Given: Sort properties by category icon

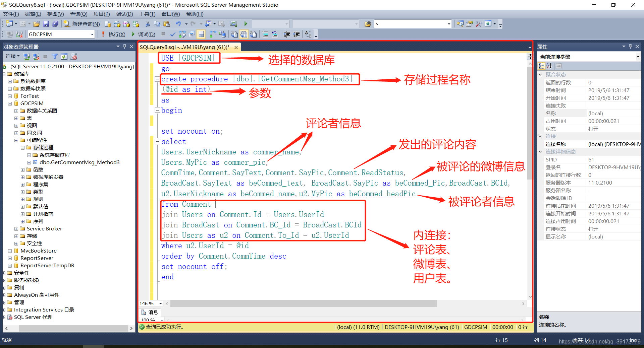Looking at the screenshot, I should [x=541, y=66].
